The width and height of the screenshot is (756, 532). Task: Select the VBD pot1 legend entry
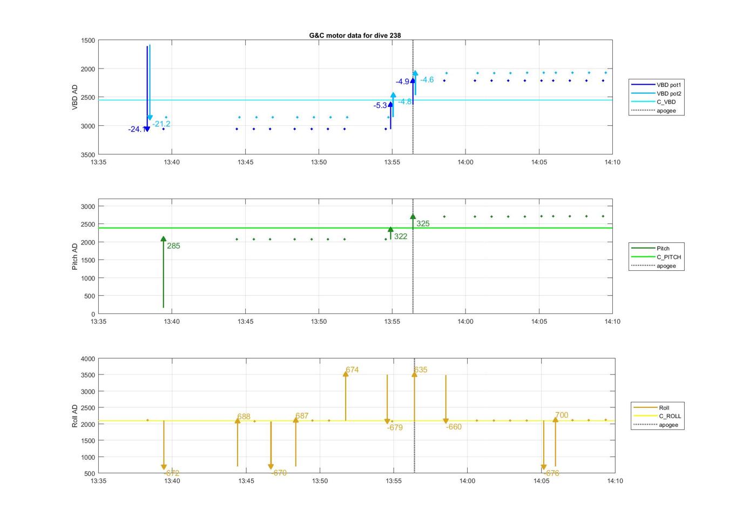pos(656,85)
